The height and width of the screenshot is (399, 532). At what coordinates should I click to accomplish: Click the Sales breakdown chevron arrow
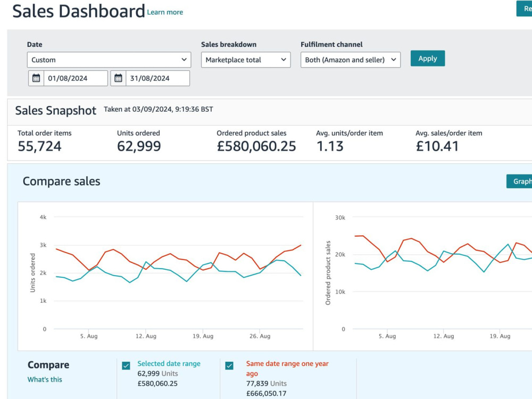pyautogui.click(x=284, y=60)
